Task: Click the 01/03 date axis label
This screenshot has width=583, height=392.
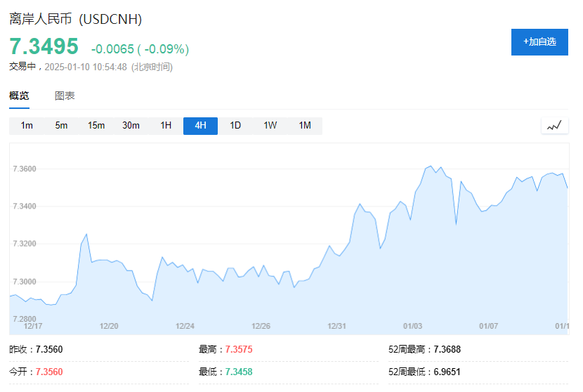Action: pyautogui.click(x=413, y=326)
